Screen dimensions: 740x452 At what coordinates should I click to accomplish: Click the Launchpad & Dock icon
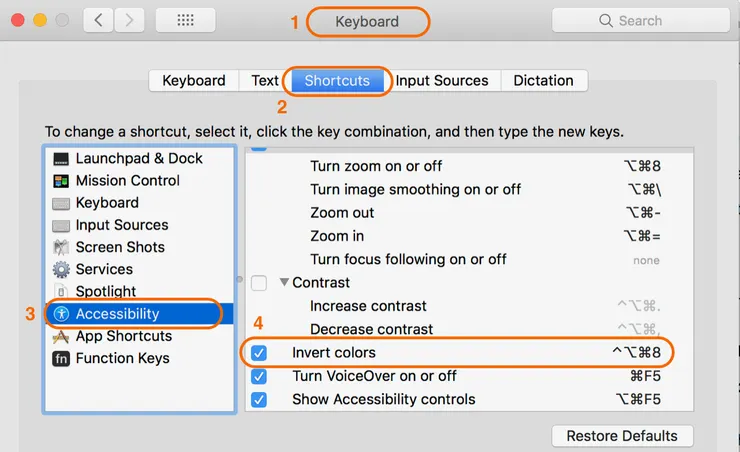(61, 159)
